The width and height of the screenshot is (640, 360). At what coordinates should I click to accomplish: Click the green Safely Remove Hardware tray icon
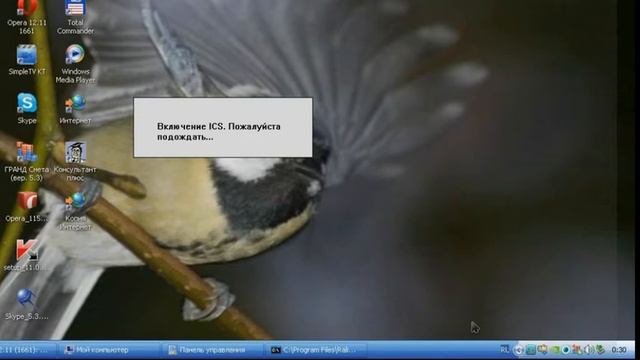tap(600, 350)
